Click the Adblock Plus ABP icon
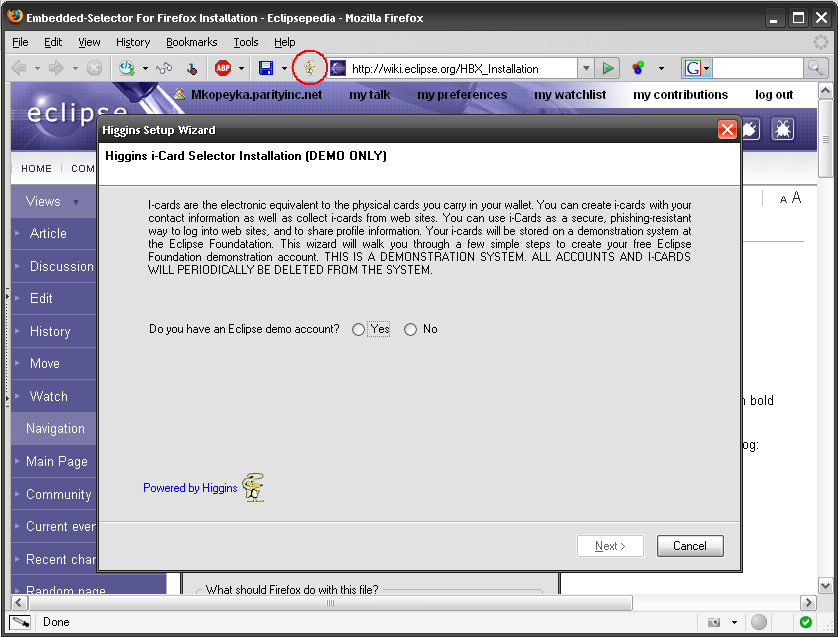The width and height of the screenshot is (838, 637). click(223, 68)
